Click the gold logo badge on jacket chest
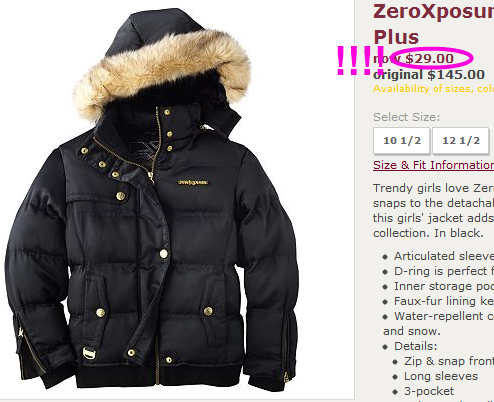The width and height of the screenshot is (494, 402). (x=193, y=182)
